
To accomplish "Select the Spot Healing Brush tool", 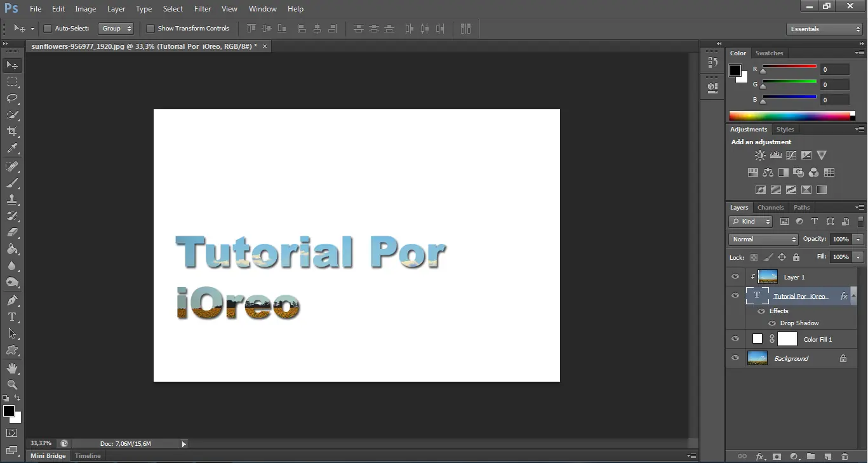I will 12,166.
